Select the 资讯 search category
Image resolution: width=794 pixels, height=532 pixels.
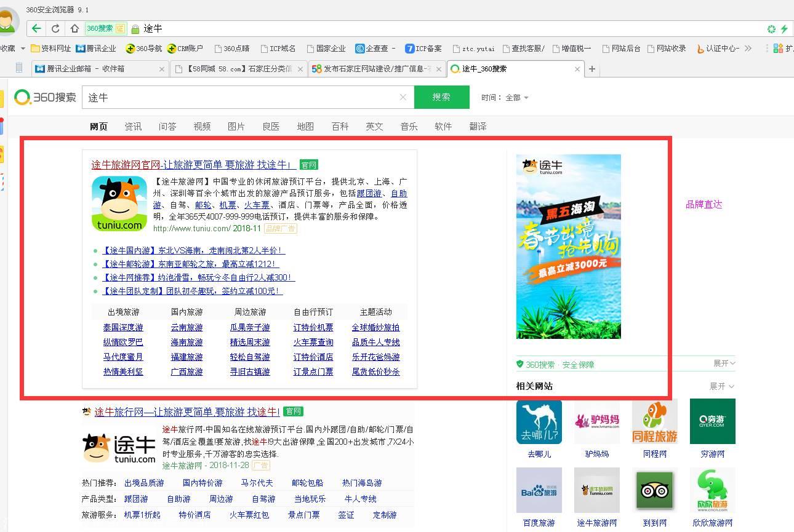[x=133, y=126]
